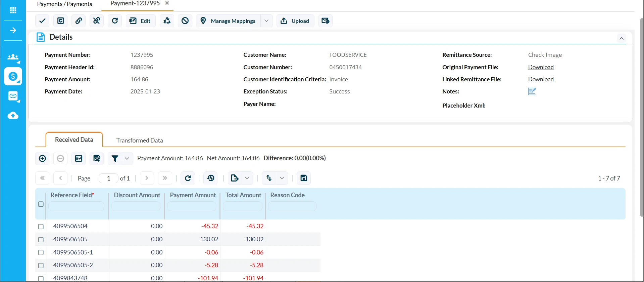Open the apps grid menu icon

(13, 10)
